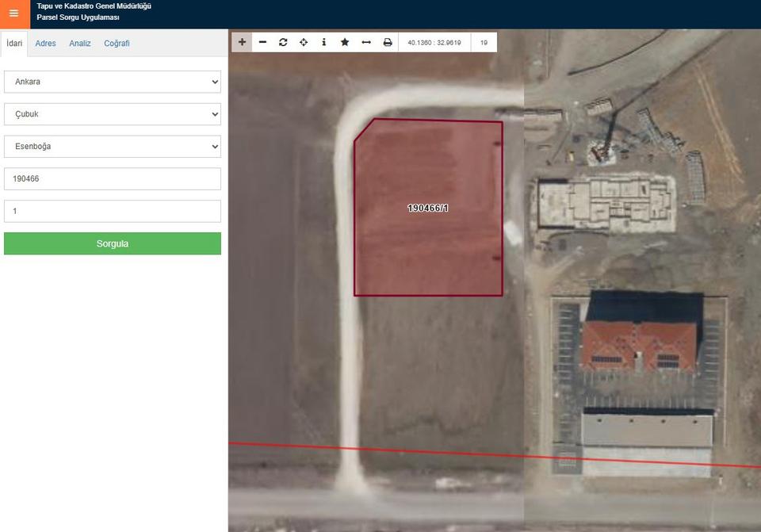Expand the Ankara province dropdown
The width and height of the screenshot is (761, 532).
[113, 82]
